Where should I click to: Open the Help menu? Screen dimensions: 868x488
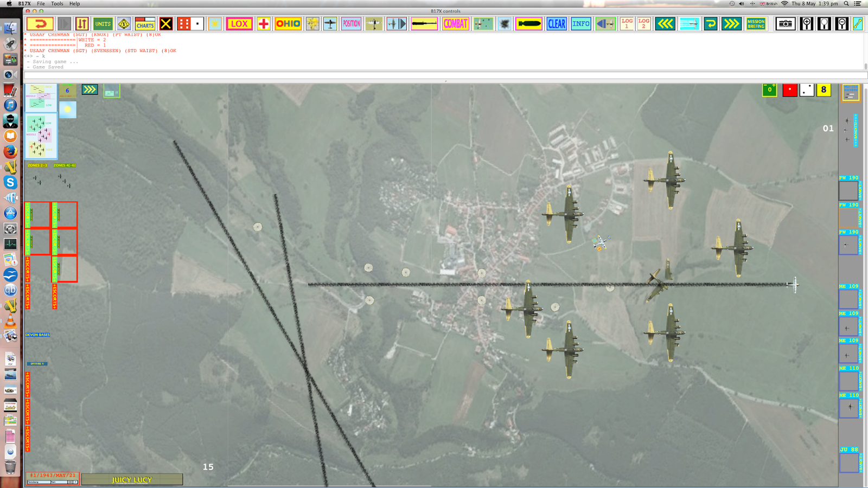[x=74, y=4]
